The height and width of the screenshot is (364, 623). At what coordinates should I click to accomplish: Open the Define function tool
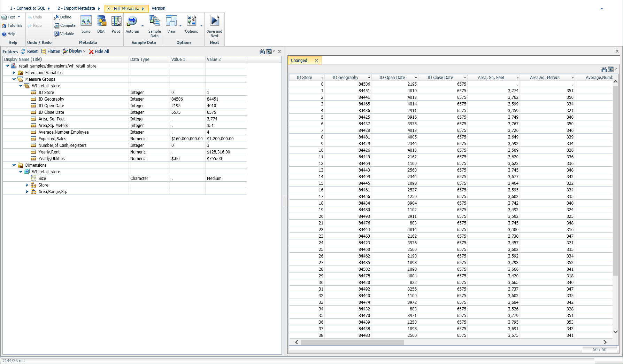point(63,17)
